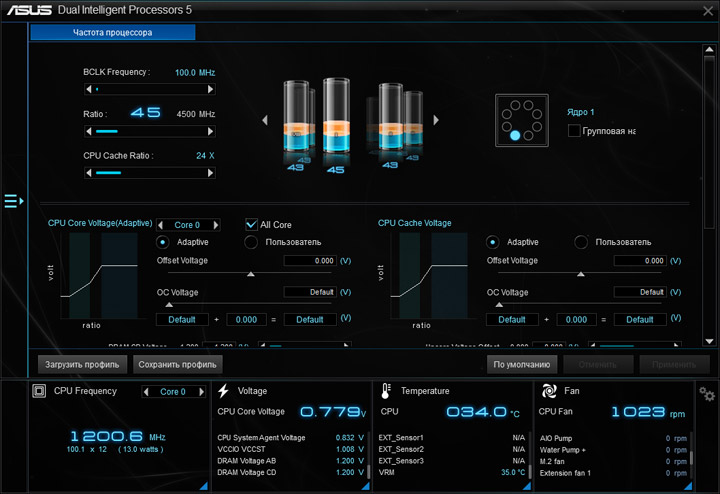Increase BCLK Frequency with right arrow
The width and height of the screenshot is (720, 494).
click(x=210, y=89)
